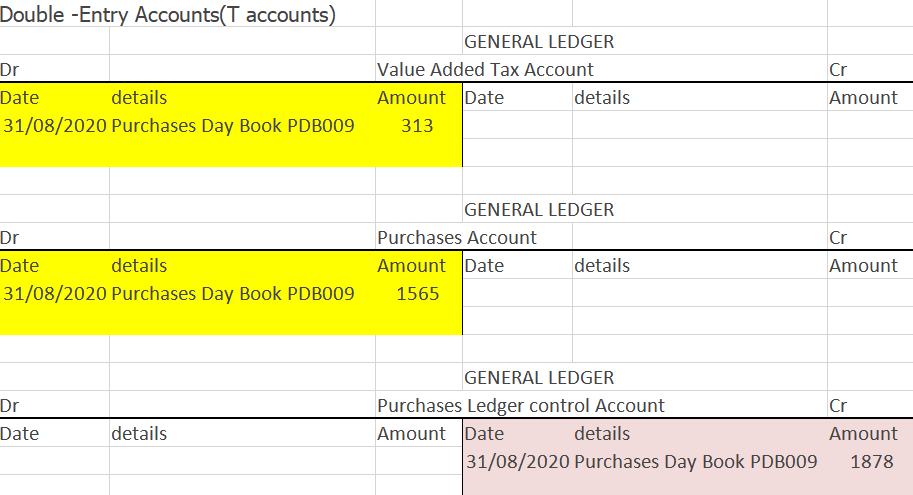Select the 'Double -Entry Accounts(T accounts)' title cell

(170, 15)
